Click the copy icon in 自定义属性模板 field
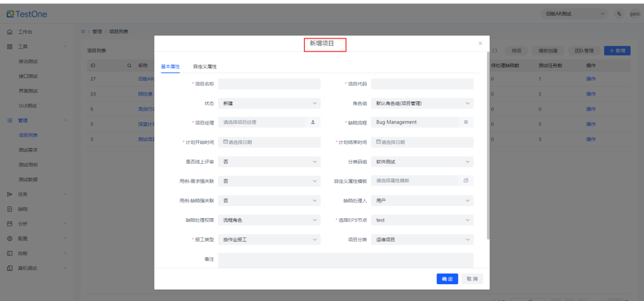 pyautogui.click(x=466, y=181)
